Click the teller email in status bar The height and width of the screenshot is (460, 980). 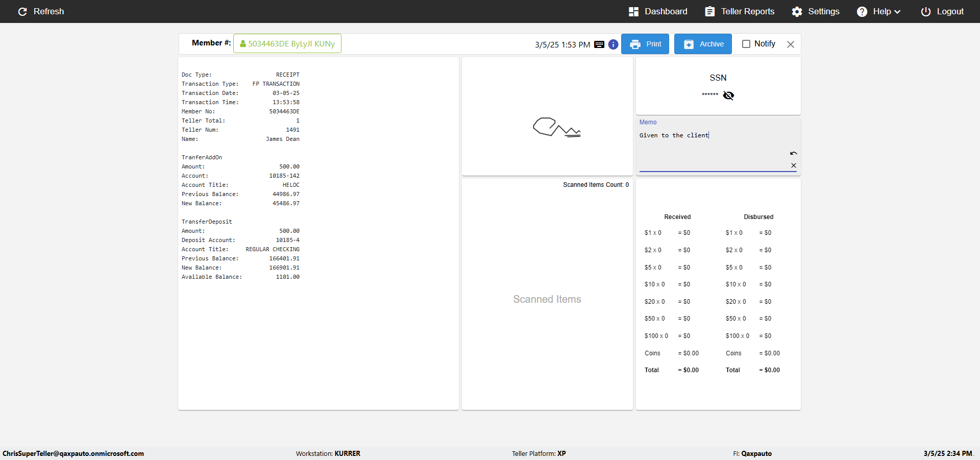click(73, 453)
